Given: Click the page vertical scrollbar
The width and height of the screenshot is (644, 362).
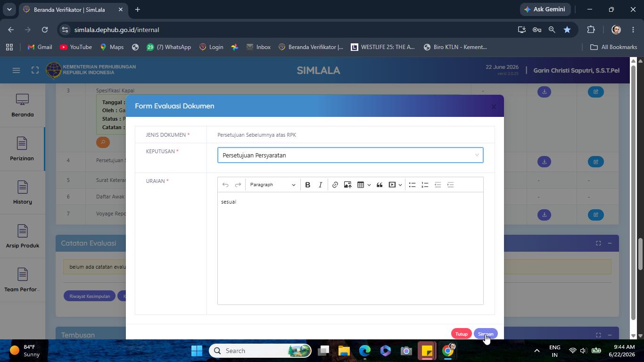Looking at the screenshot, I should (x=640, y=255).
